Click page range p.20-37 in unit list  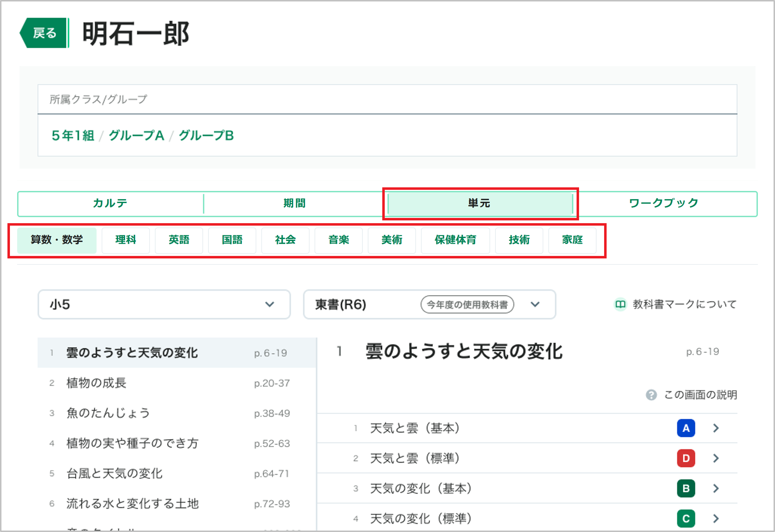[272, 383]
